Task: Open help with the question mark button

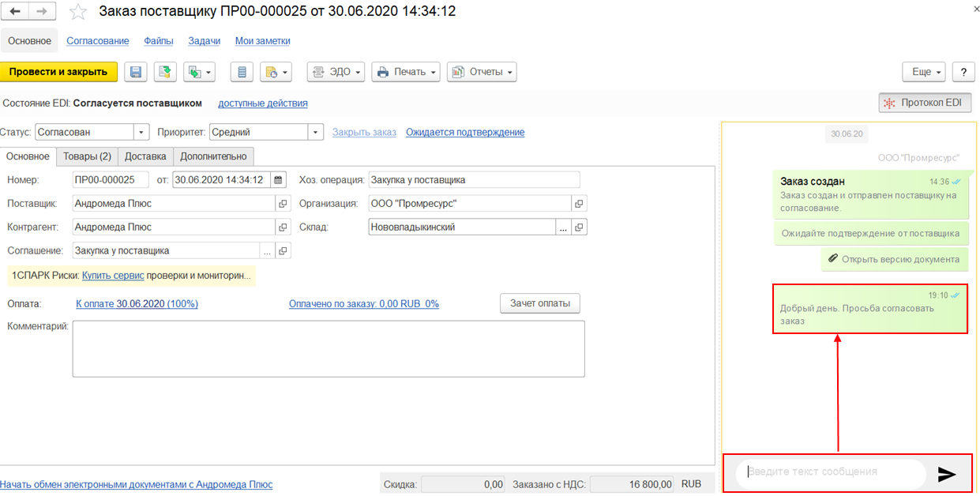Action: [963, 72]
